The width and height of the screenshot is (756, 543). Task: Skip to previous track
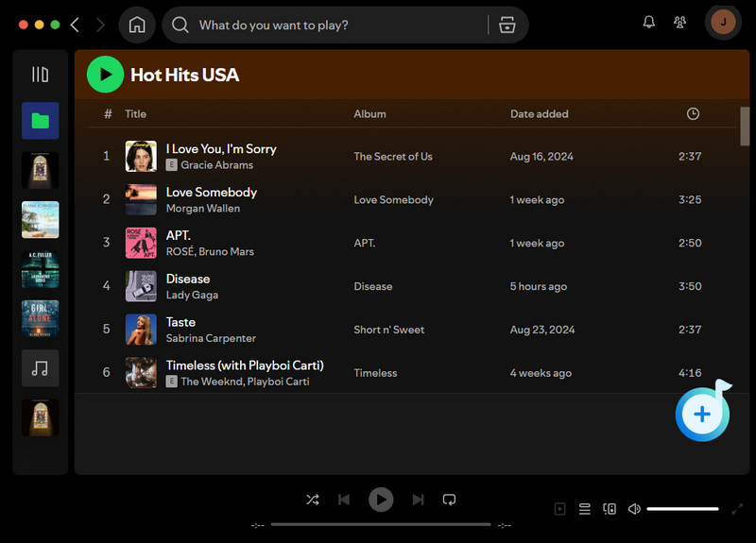pyautogui.click(x=344, y=500)
